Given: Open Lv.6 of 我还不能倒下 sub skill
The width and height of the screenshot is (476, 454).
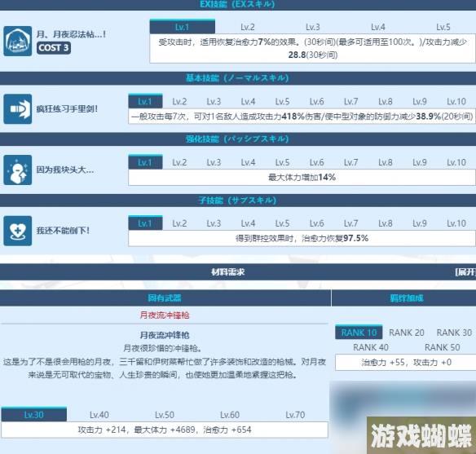Looking at the screenshot, I should (316, 223).
